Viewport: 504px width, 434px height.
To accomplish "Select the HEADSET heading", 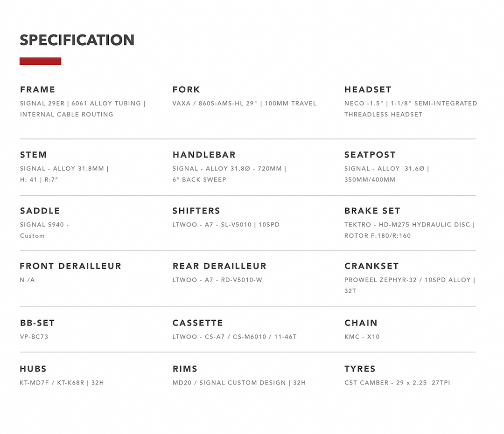I will point(368,90).
